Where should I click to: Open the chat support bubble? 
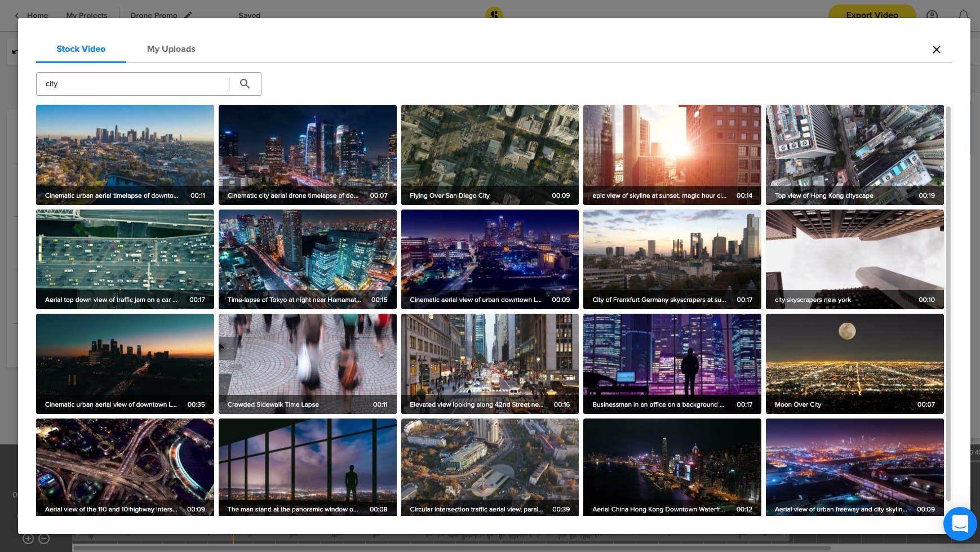[x=960, y=523]
